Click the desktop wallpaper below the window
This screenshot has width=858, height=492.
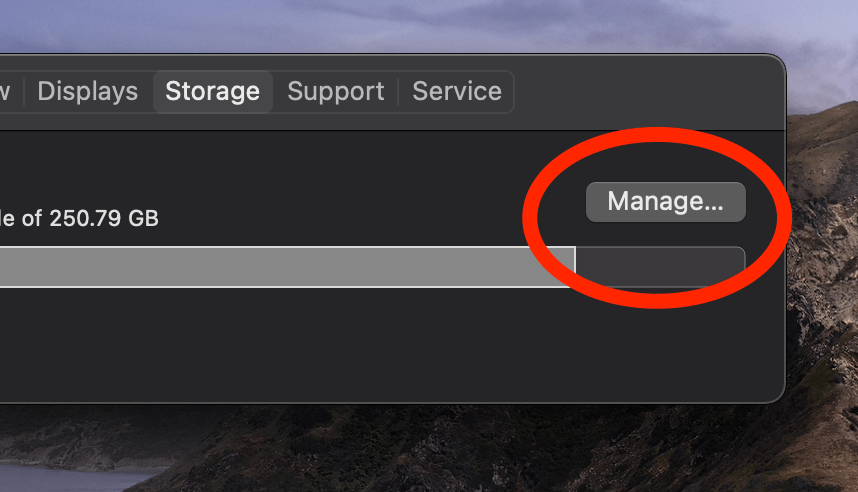click(x=450, y=450)
